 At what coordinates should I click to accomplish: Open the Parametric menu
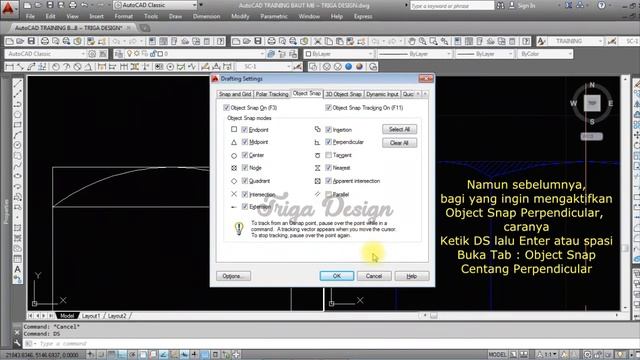click(x=274, y=16)
